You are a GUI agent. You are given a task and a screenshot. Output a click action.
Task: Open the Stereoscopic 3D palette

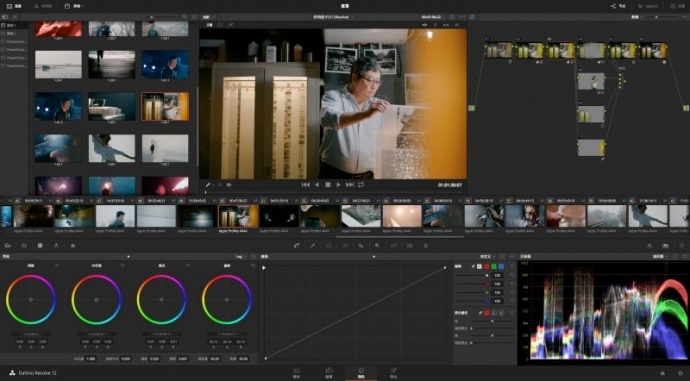point(410,245)
